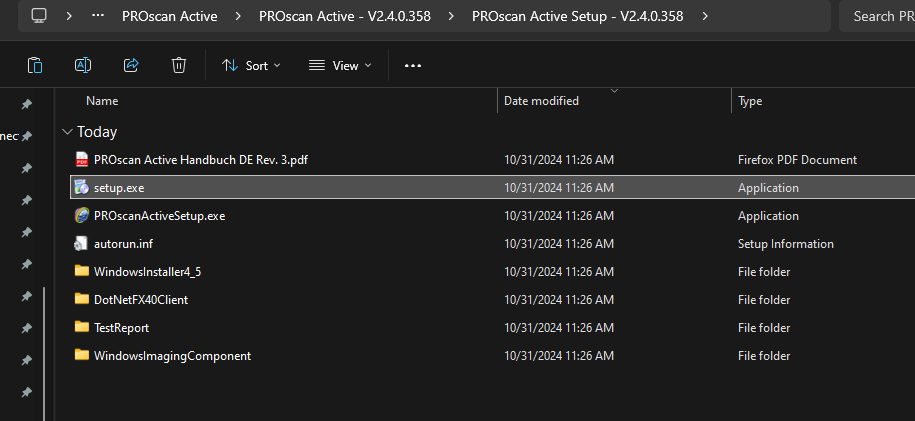The image size is (915, 421).
Task: Select the DotNetFX40Client folder
Action: click(x=141, y=300)
